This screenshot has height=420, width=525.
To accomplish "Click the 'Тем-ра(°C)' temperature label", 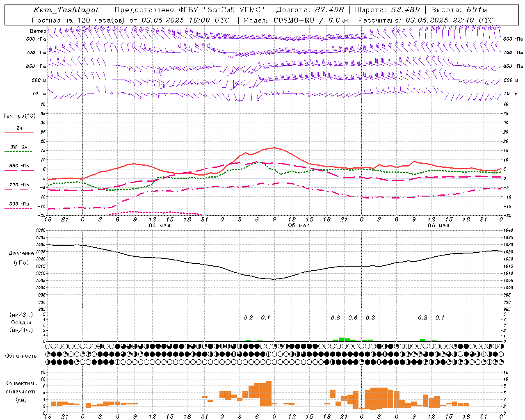I will tap(19, 116).
